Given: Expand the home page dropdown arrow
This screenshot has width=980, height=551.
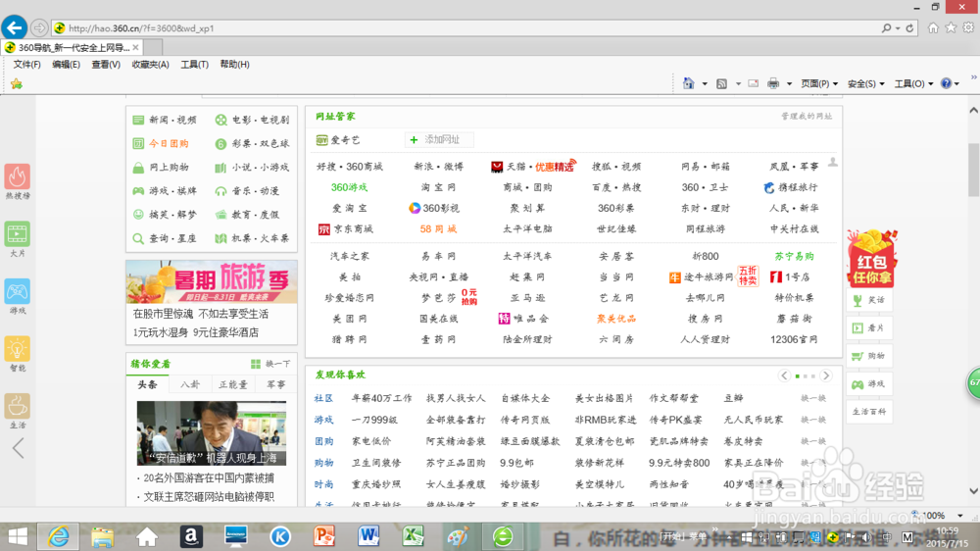Looking at the screenshot, I should tap(705, 83).
